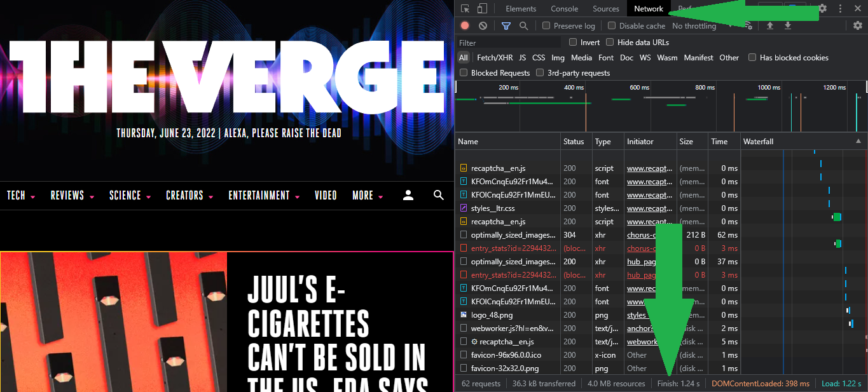Filter requests by CSS type
Image resolution: width=868 pixels, height=392 pixels.
(539, 58)
